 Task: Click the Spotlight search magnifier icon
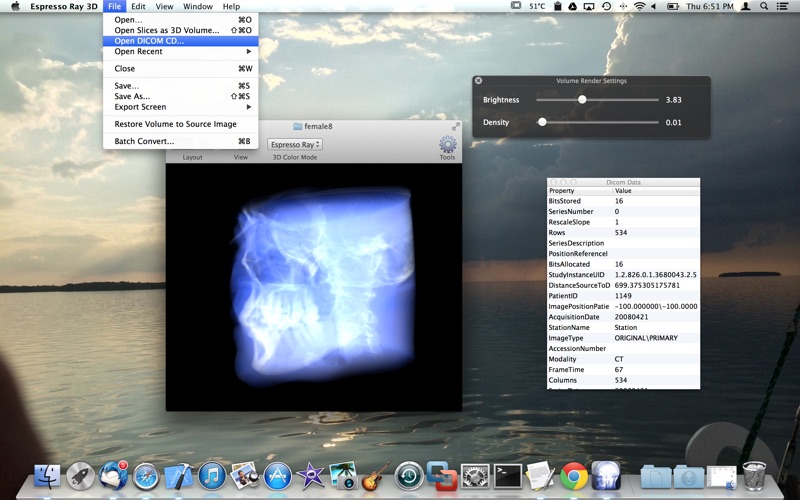763,6
